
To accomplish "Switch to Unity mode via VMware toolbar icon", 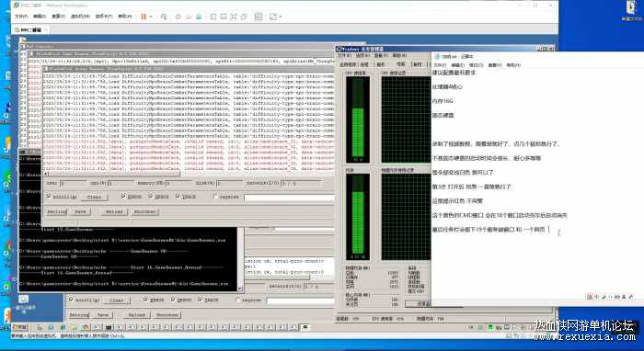I will coord(244,17).
